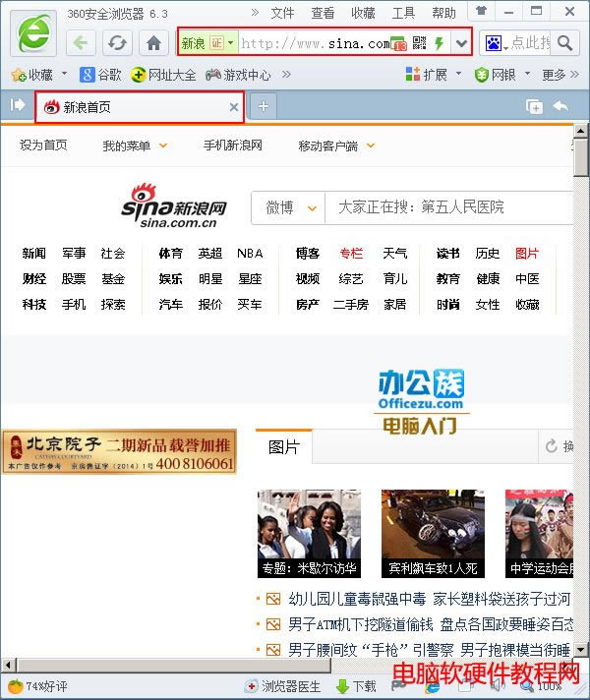Toggle the sidebar panel icon left of the tabs
Viewport: 590px width, 700px height.
(x=18, y=105)
